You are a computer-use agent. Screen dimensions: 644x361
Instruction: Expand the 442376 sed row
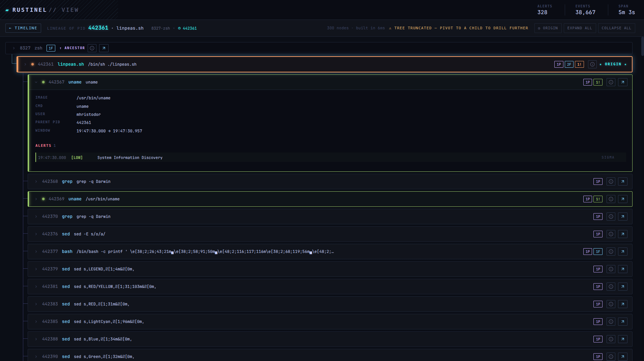(x=36, y=234)
